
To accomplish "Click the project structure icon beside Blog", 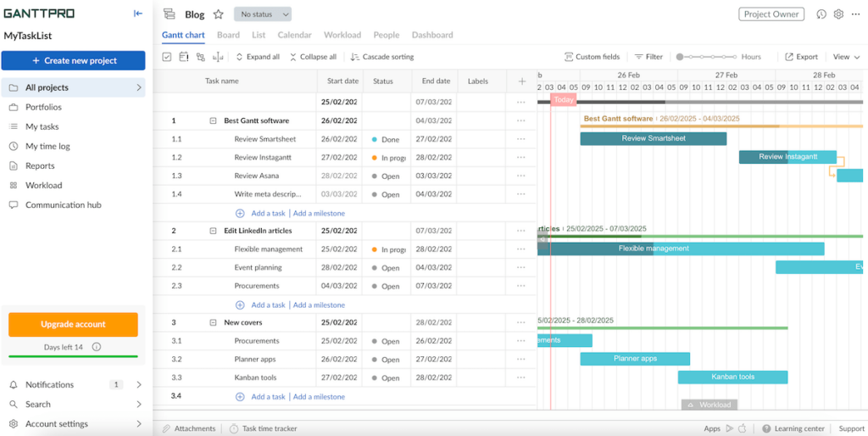I will [x=170, y=14].
